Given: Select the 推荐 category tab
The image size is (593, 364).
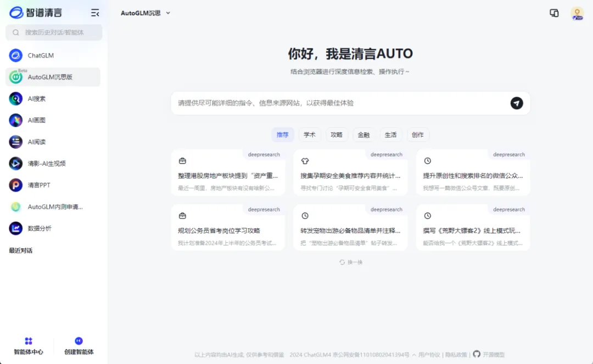Looking at the screenshot, I should pos(283,135).
